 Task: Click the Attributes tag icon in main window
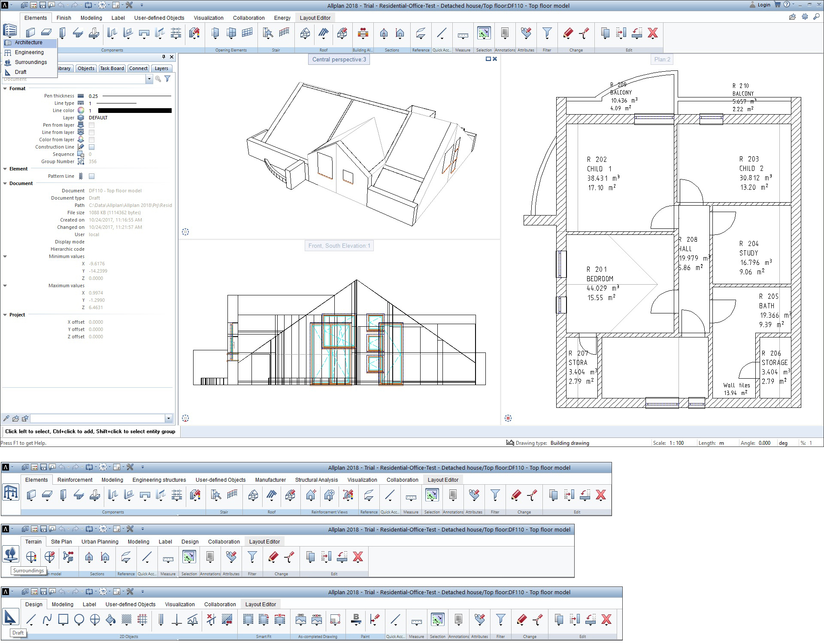click(526, 33)
